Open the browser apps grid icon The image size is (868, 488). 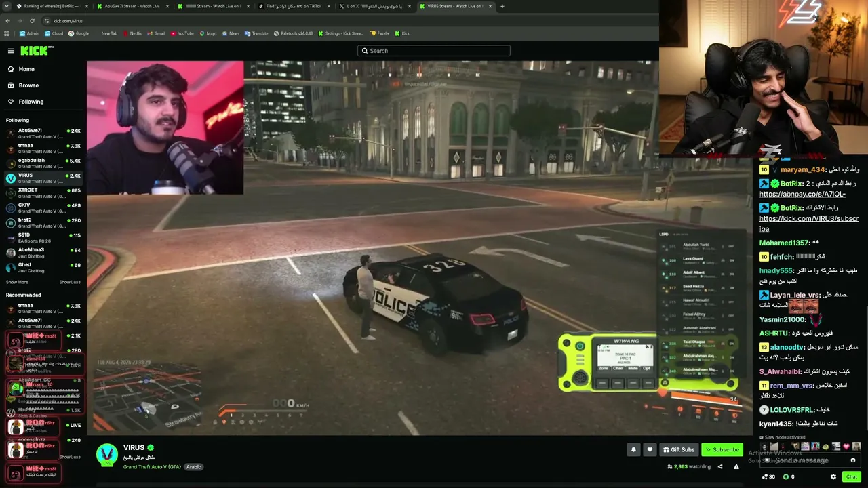pyautogui.click(x=7, y=33)
